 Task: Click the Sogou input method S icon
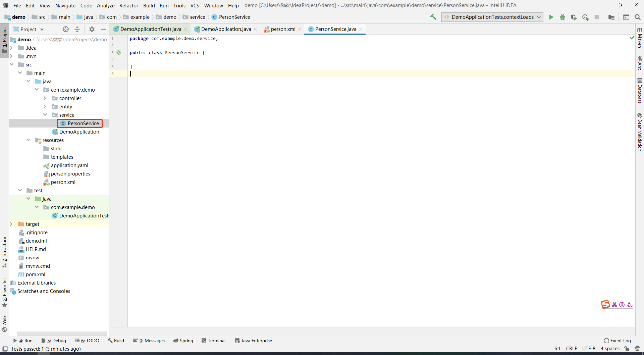click(x=605, y=304)
